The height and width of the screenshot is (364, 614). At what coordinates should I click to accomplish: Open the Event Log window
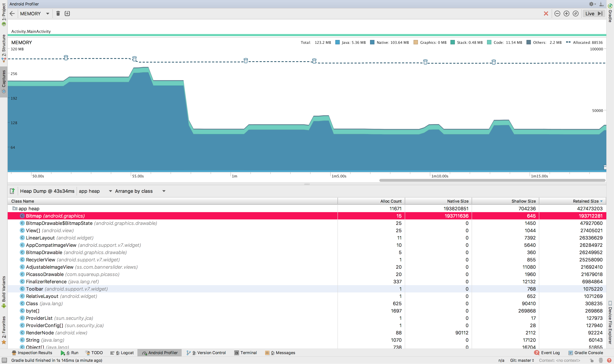(x=547, y=353)
